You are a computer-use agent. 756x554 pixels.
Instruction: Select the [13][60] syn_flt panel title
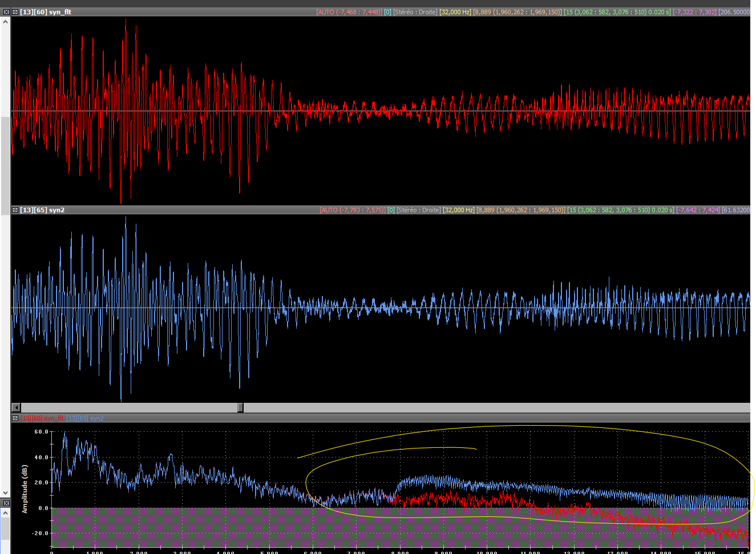pyautogui.click(x=46, y=12)
